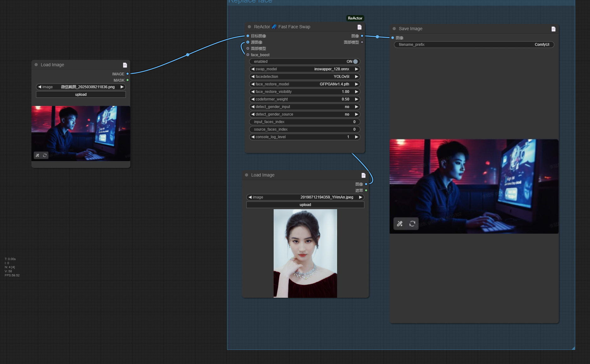The image size is (590, 364).
Task: Click the note icon on the bottom Load Image node
Action: point(363,175)
